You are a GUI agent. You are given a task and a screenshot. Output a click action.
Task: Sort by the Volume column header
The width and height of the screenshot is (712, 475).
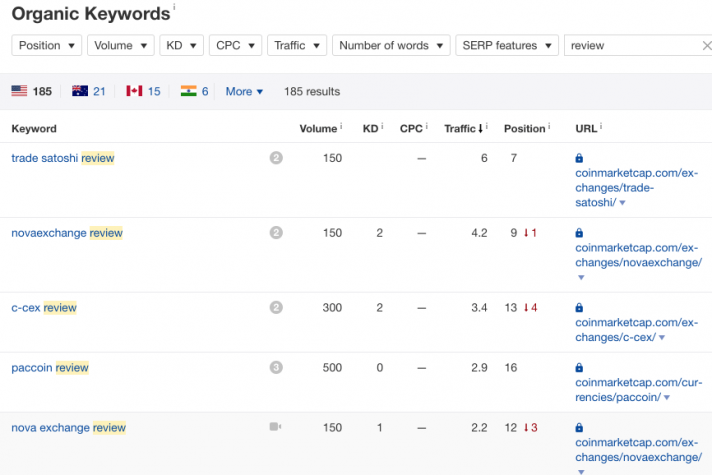pyautogui.click(x=318, y=129)
